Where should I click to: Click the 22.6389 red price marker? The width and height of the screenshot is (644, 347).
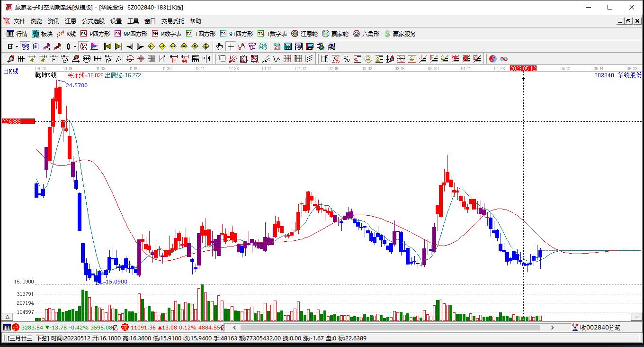(18, 121)
